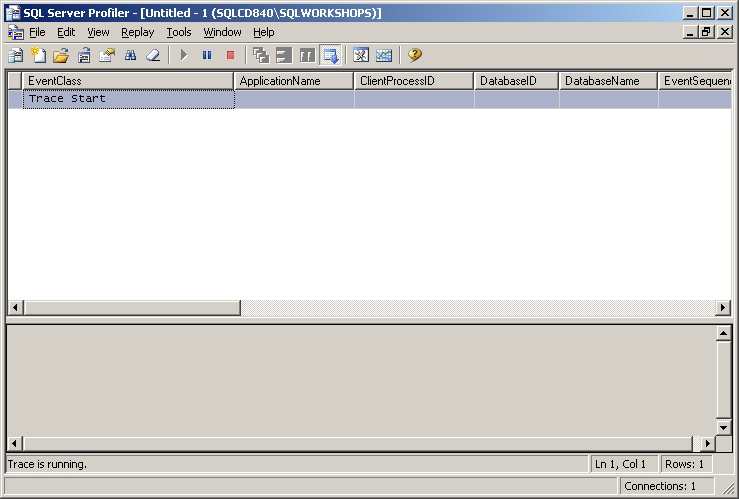Image resolution: width=739 pixels, height=499 pixels.
Task: Click the New Trace toolbar icon
Action: pyautogui.click(x=16, y=56)
